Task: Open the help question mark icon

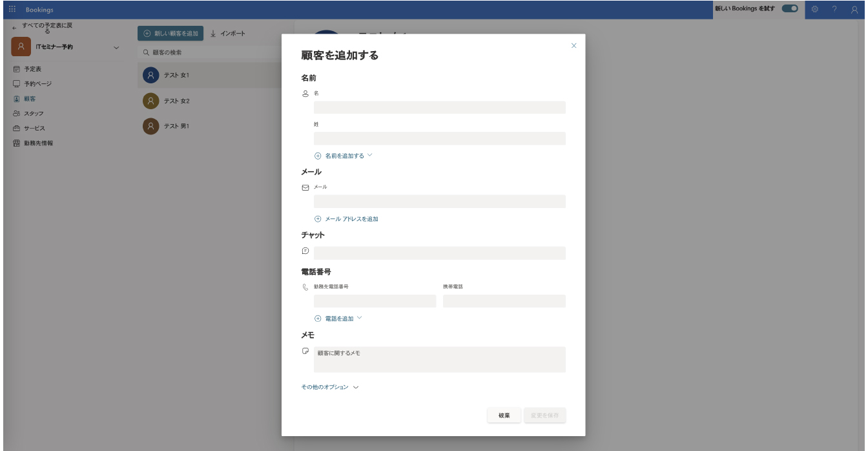Action: point(834,10)
